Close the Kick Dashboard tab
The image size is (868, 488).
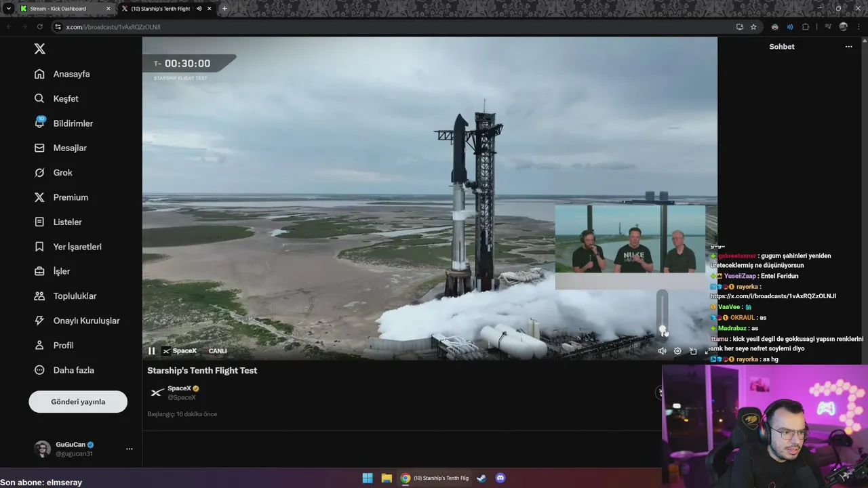108,9
